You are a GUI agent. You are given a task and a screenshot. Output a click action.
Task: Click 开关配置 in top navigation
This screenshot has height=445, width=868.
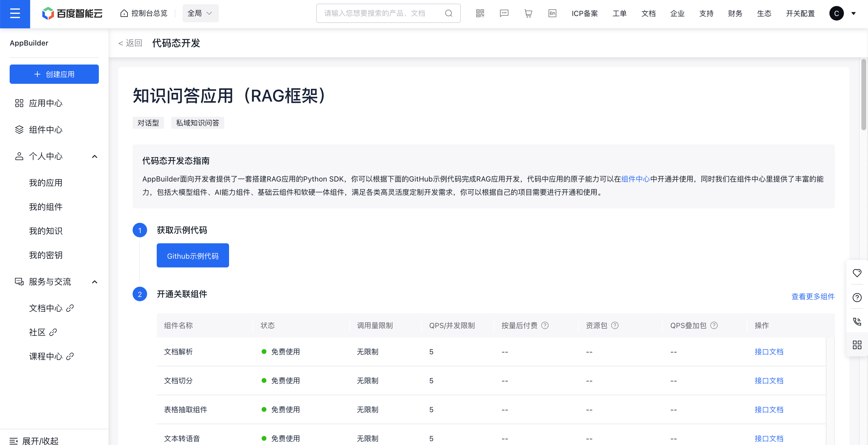click(x=800, y=14)
